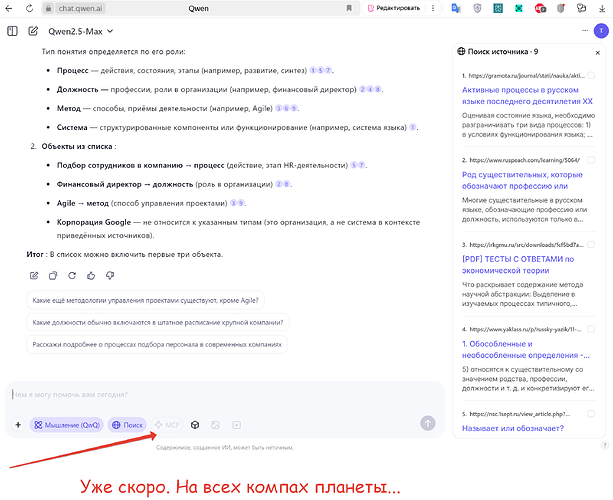Select the suggestion about подбора персонала
613x500 pixels.
[157, 344]
